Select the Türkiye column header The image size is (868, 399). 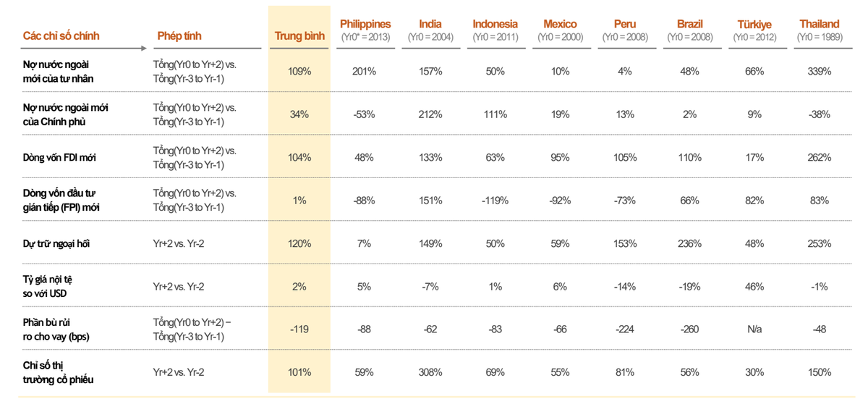(x=754, y=25)
